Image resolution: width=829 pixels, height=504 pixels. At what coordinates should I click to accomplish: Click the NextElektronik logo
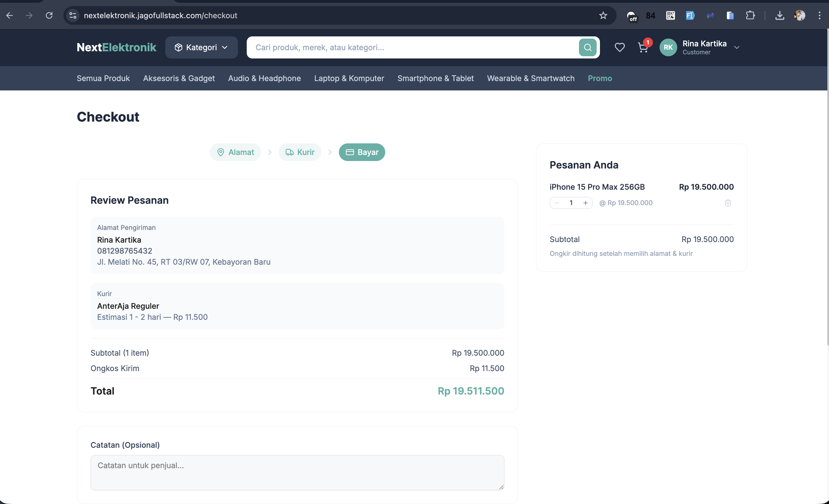(x=116, y=47)
